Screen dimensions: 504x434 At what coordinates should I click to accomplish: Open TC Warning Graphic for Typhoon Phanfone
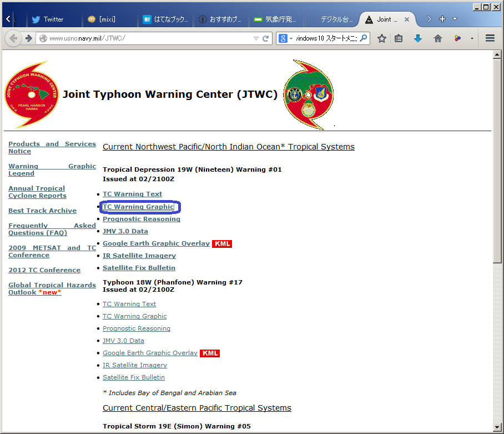tap(135, 316)
